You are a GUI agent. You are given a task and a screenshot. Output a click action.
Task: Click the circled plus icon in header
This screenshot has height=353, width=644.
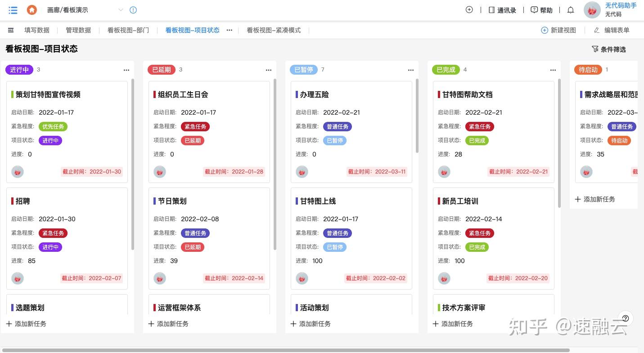pyautogui.click(x=469, y=9)
